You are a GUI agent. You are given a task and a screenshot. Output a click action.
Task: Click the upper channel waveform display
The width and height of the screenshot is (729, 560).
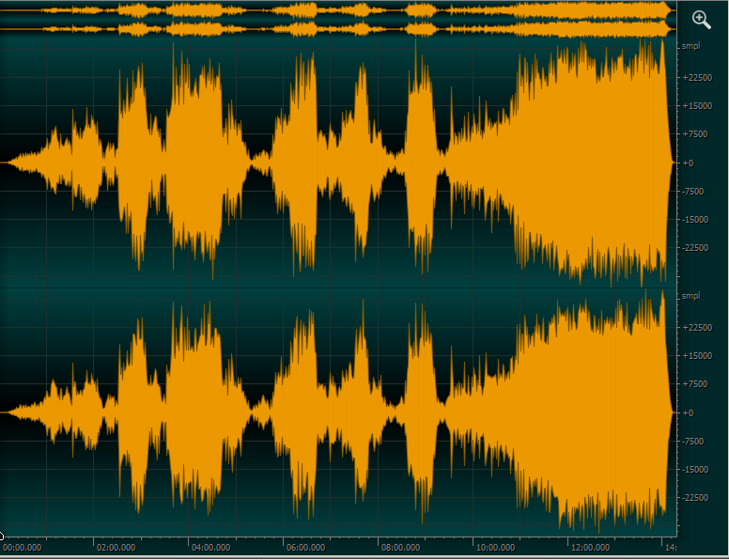pyautogui.click(x=338, y=163)
